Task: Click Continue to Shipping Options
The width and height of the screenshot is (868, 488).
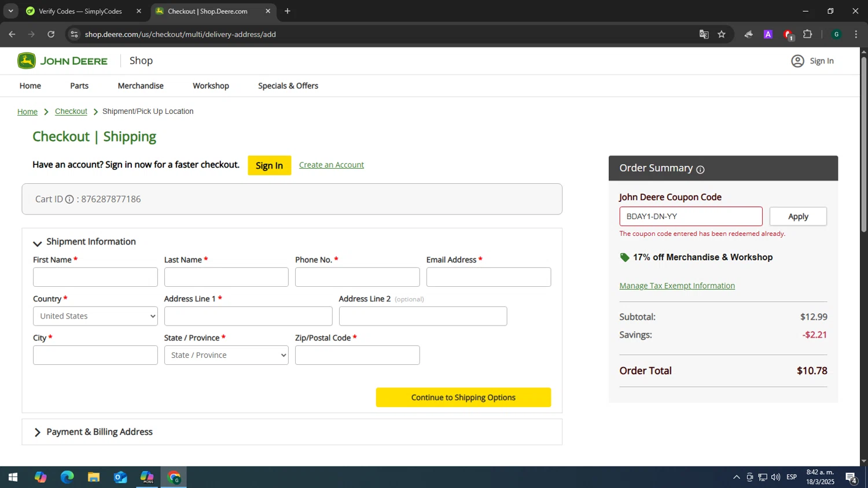Action: pyautogui.click(x=464, y=397)
